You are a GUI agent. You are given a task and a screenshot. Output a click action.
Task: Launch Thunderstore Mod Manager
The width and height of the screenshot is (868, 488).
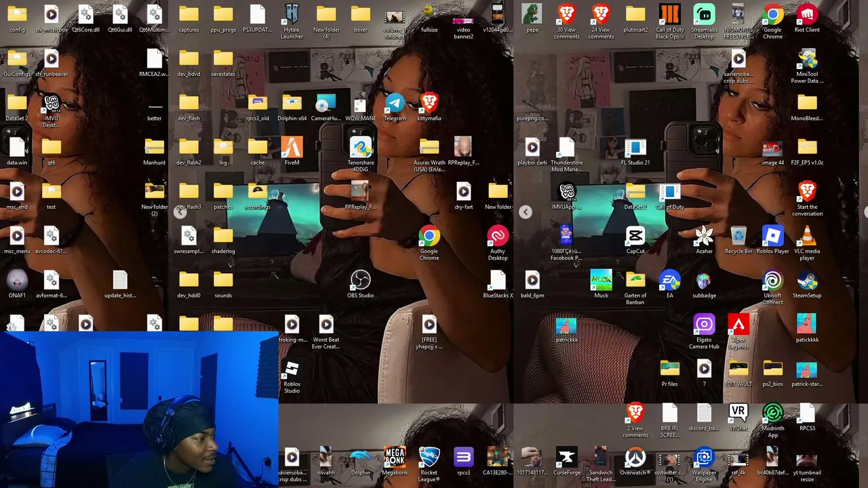coord(567,155)
